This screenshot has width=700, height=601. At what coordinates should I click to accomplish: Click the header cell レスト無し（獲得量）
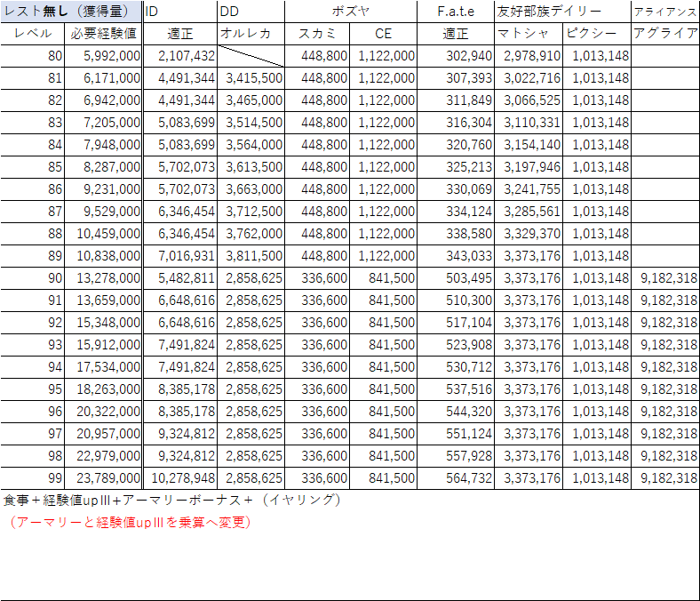click(71, 12)
